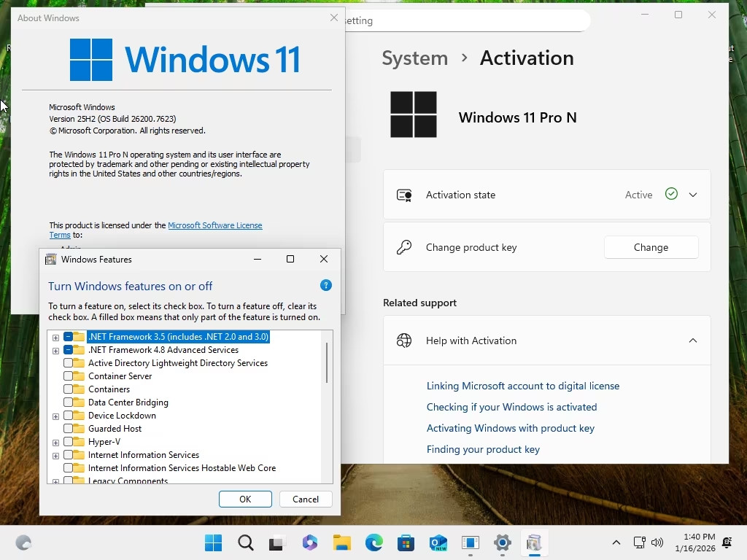Expand Internet Information Services node

pos(55,456)
